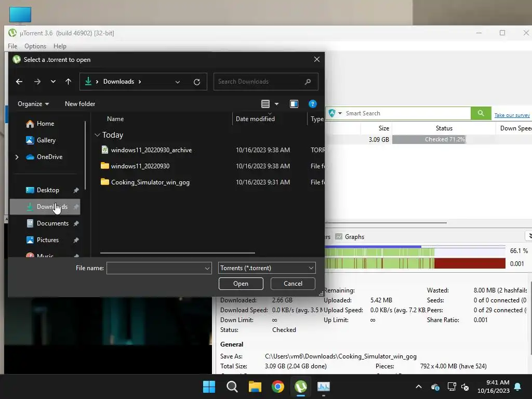Refresh the Downloads folder listing
Image resolution: width=532 pixels, height=399 pixels.
[x=197, y=82]
